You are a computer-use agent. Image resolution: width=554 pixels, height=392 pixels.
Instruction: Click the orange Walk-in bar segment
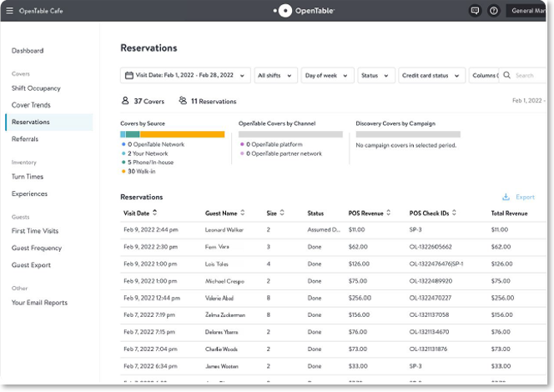[x=182, y=134]
